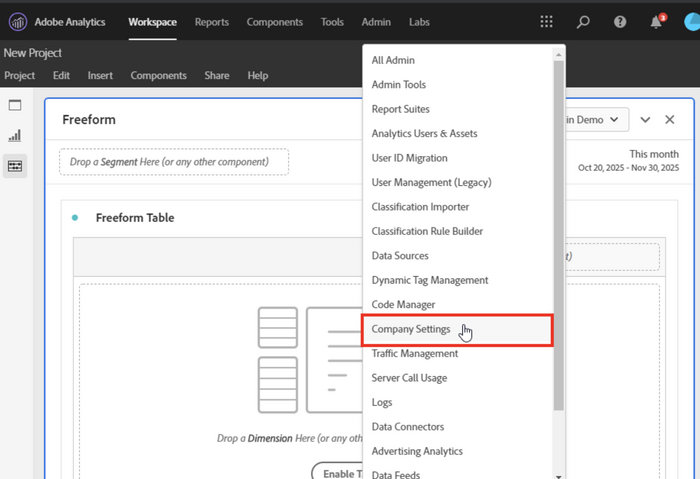The width and height of the screenshot is (700, 479).
Task: Open the Help menu
Action: (x=258, y=75)
